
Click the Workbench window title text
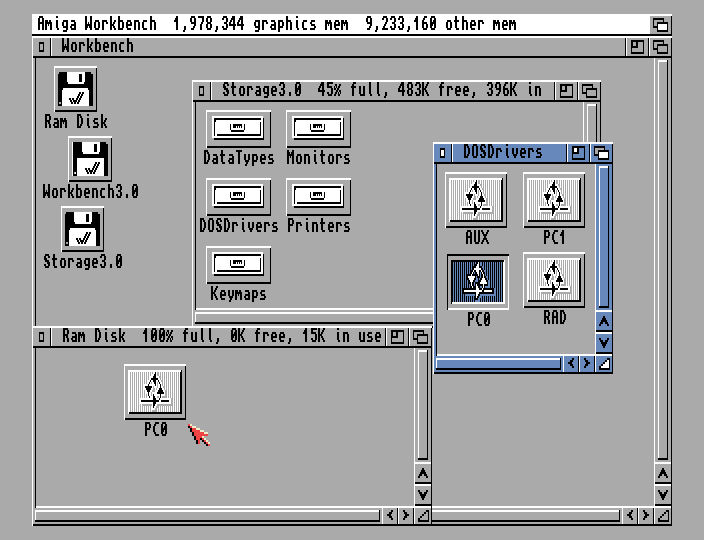coord(97,46)
